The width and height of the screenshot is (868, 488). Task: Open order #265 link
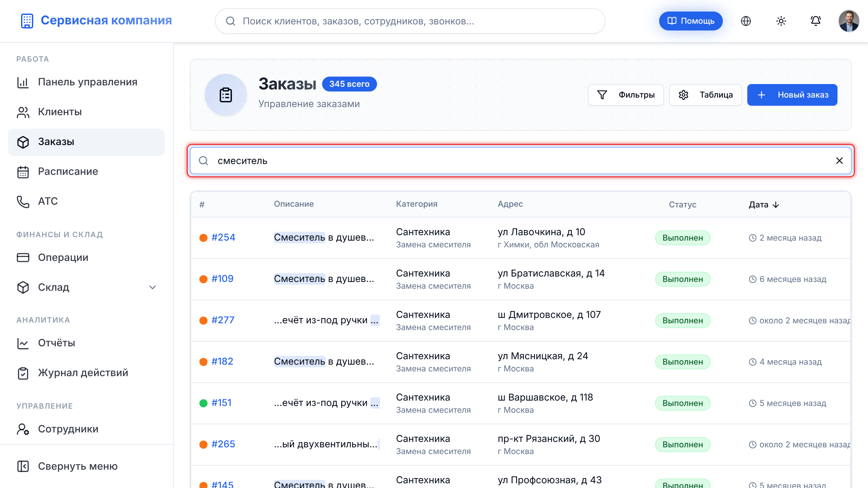223,444
